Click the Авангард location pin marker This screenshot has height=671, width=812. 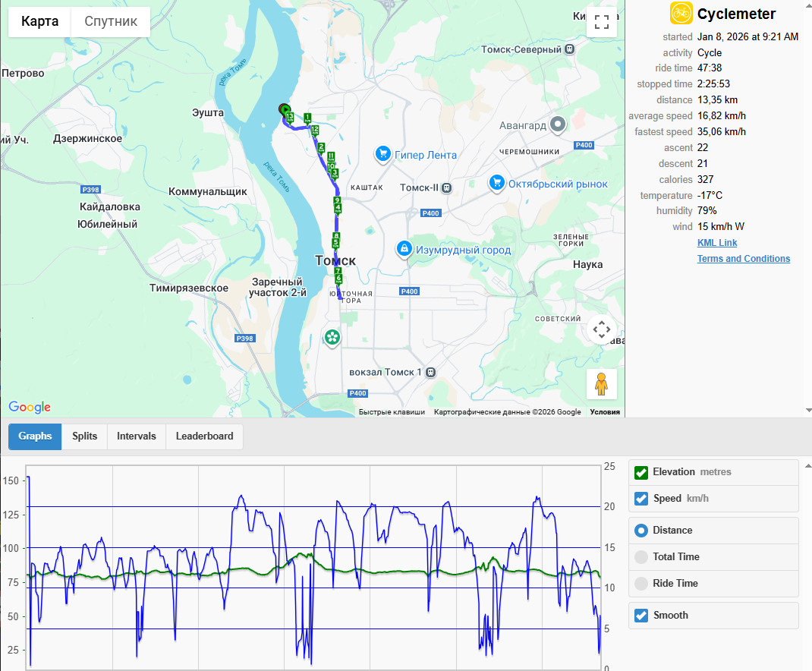tap(558, 124)
